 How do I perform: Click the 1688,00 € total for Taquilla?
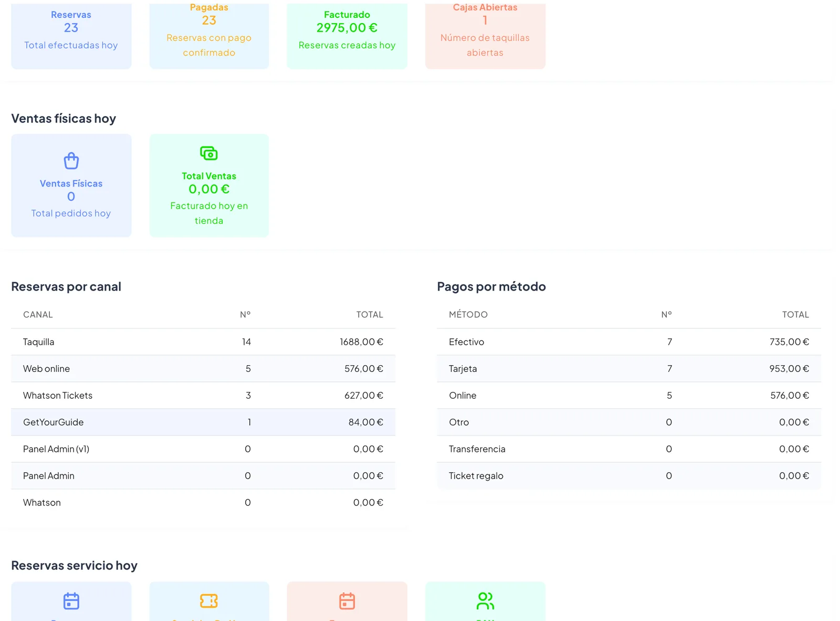pyautogui.click(x=362, y=342)
